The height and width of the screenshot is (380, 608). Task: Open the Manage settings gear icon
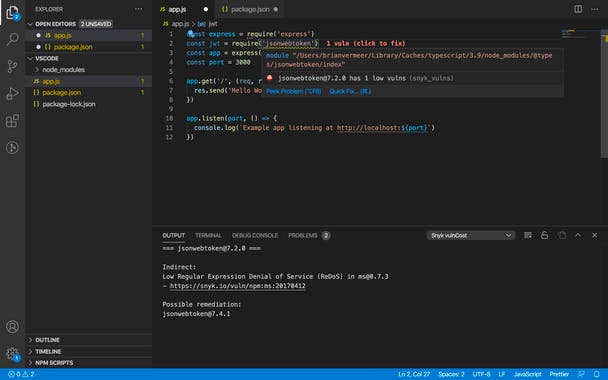[x=12, y=354]
